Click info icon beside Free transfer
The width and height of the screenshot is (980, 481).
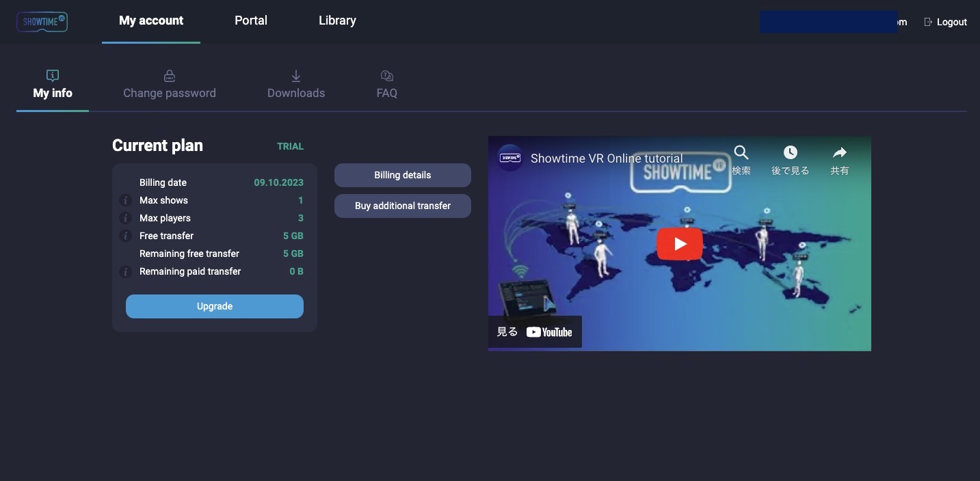(125, 236)
